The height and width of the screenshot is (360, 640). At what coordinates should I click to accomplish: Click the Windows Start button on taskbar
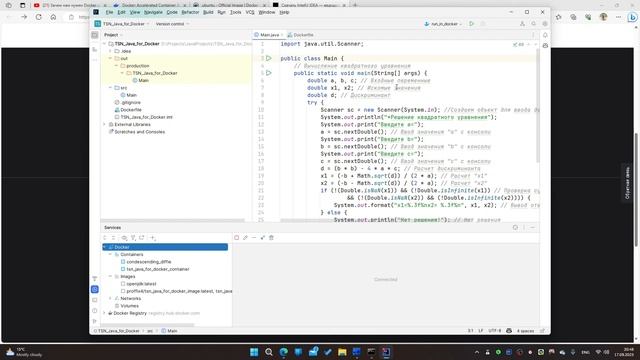click(x=254, y=352)
